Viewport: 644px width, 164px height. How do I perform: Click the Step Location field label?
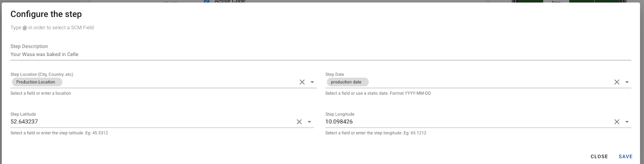42,75
